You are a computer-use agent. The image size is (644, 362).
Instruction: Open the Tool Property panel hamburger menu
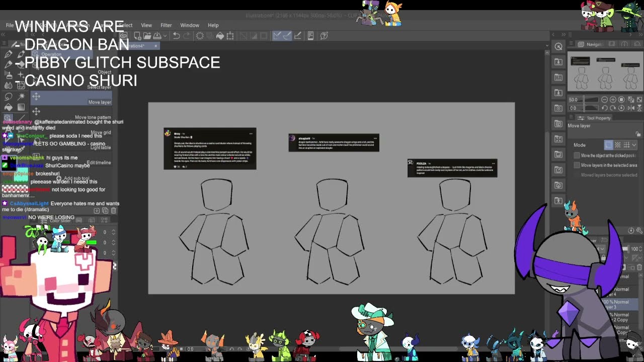pos(571,117)
